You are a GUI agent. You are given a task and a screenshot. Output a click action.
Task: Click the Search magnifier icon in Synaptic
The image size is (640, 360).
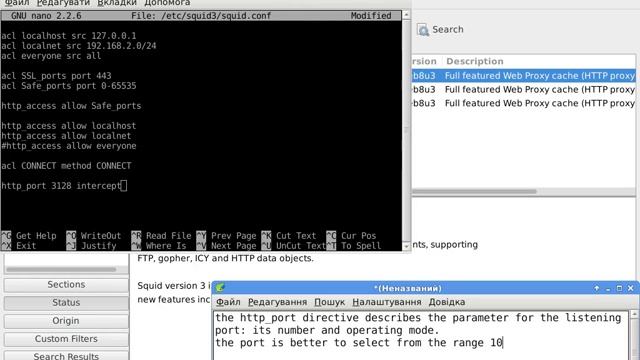(423, 30)
